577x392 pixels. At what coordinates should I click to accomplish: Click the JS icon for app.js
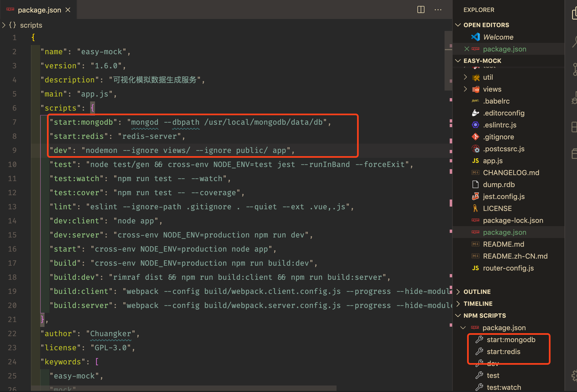[475, 161]
